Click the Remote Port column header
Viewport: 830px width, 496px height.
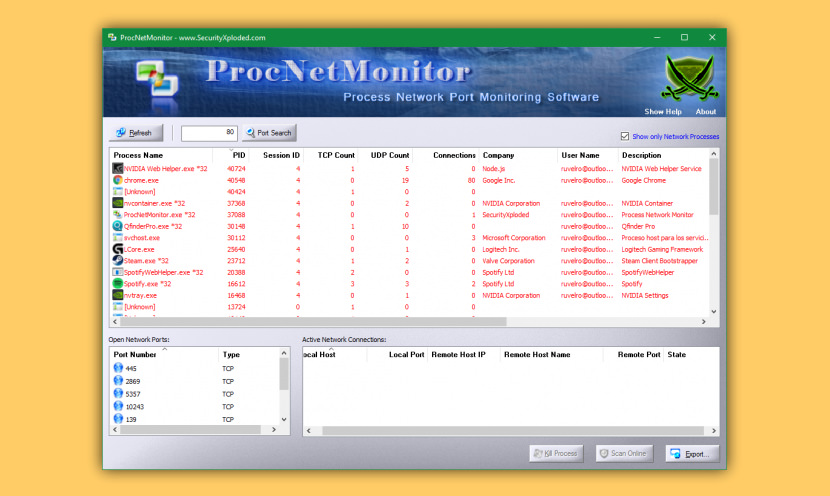(x=634, y=355)
